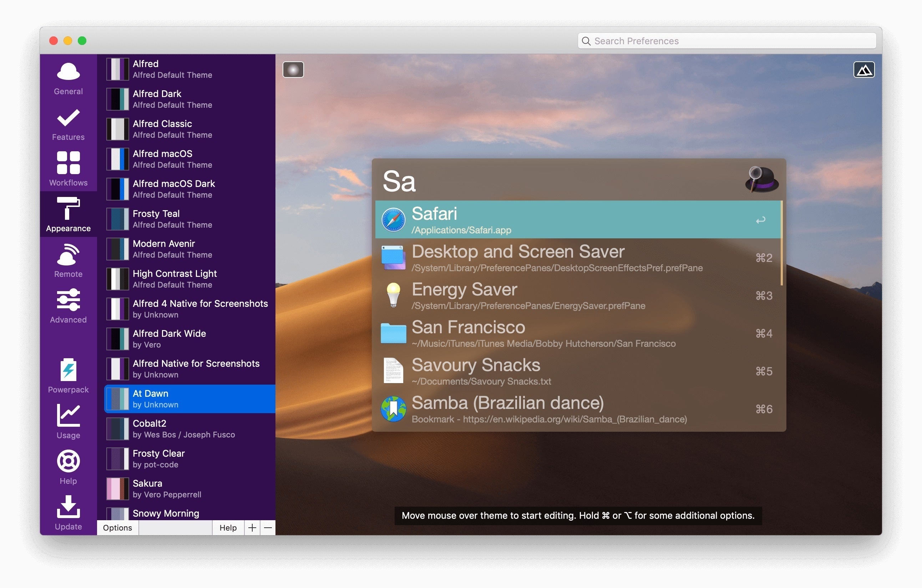Select Frosty Teal theme item
This screenshot has height=588, width=922.
[190, 218]
